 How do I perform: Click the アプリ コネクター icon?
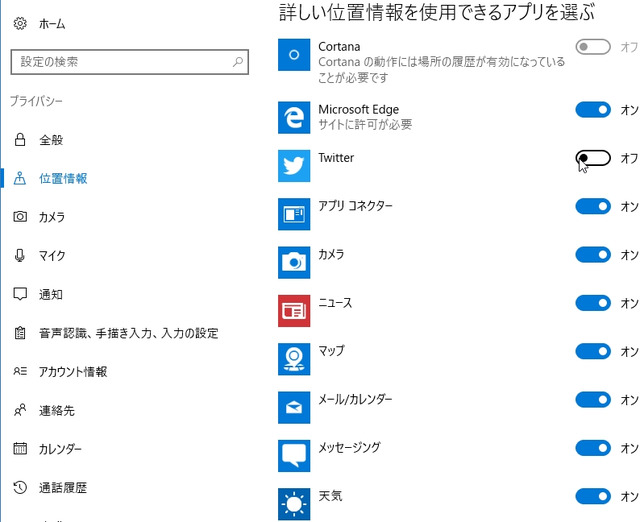point(294,214)
